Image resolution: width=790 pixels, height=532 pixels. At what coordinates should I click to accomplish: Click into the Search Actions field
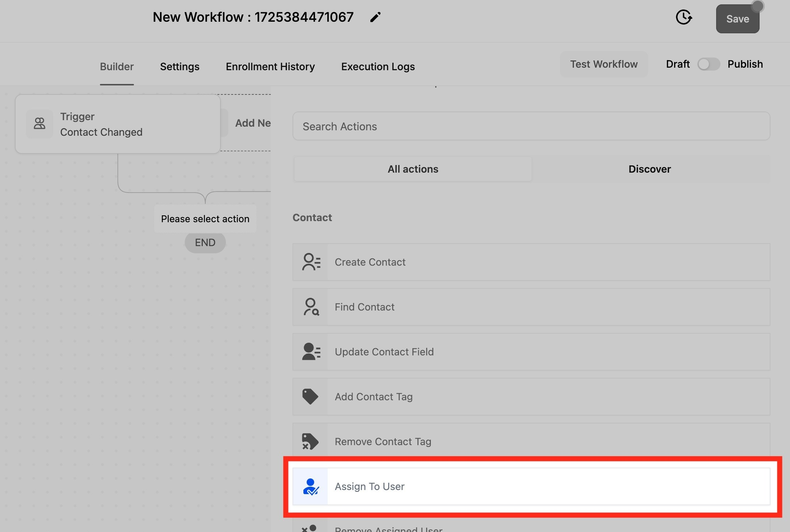531,126
